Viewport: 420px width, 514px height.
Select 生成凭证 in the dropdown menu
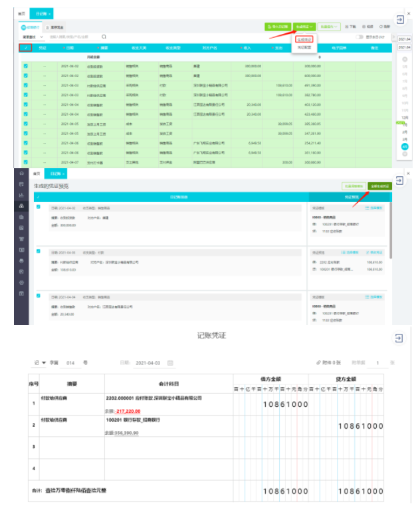point(304,40)
